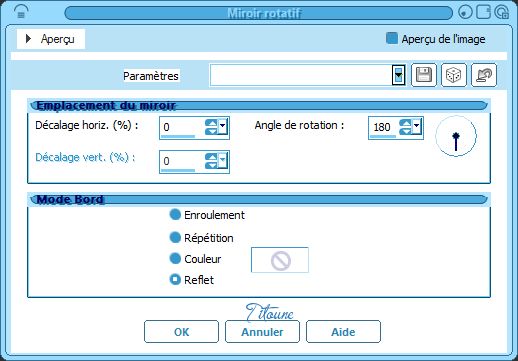Image resolution: width=518 pixels, height=361 pixels.
Task: Click the Miroir rotatif title bar
Action: (258, 13)
